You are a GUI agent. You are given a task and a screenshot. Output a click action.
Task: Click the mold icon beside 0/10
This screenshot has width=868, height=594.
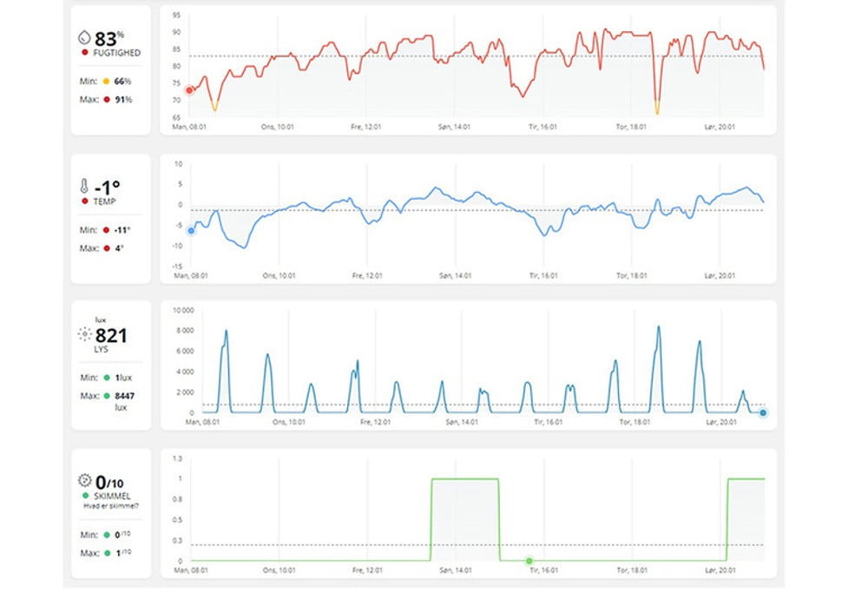[84, 480]
